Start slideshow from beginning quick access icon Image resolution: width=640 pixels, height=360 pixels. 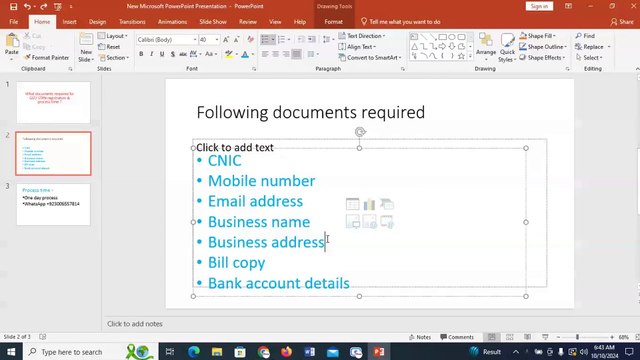point(58,7)
